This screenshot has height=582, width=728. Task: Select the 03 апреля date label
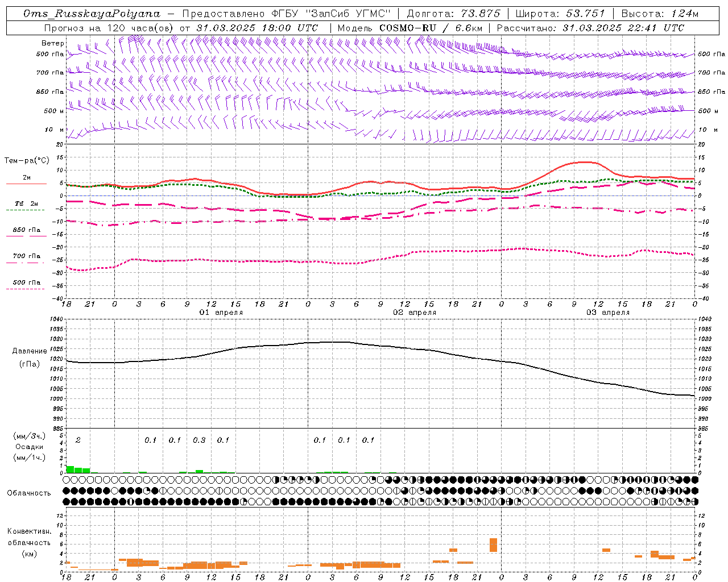608,313
